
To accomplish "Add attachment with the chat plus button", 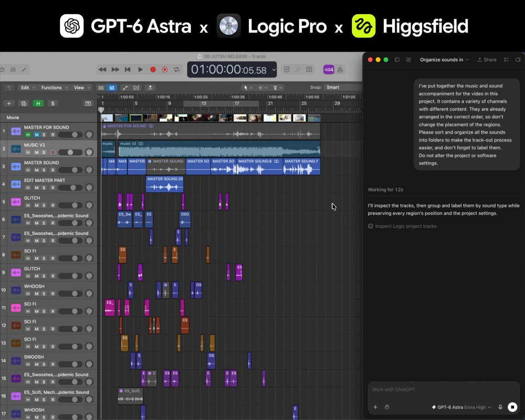I will [375, 407].
